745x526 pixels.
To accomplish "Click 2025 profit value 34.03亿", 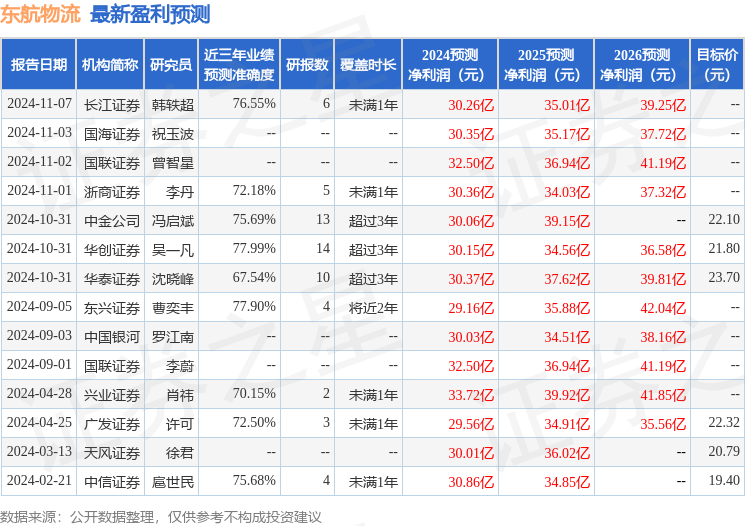I will 567,192.
